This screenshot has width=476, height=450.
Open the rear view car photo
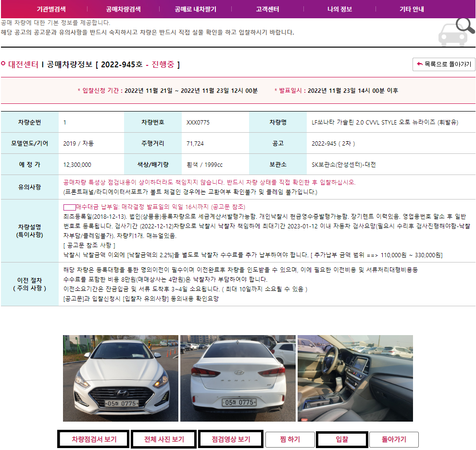(238, 378)
